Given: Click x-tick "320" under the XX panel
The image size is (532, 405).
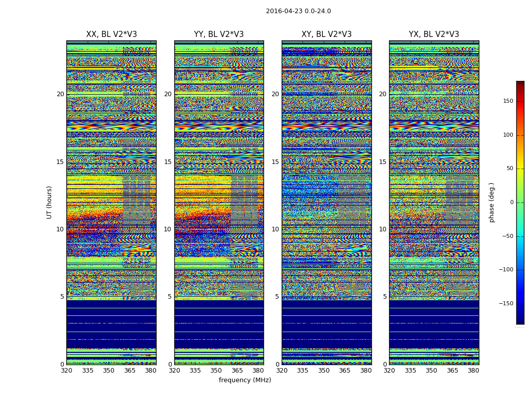Looking at the screenshot, I should click(67, 371).
